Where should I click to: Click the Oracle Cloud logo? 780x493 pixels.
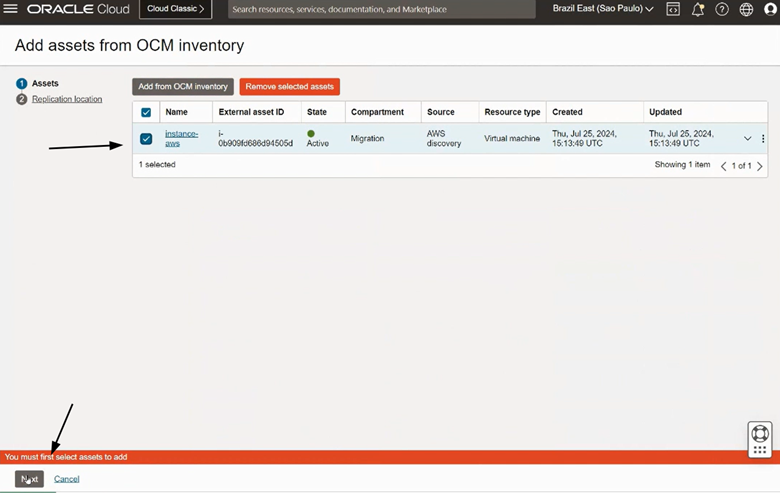[78, 9]
